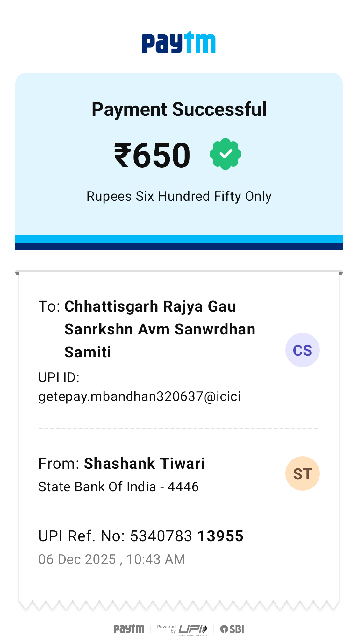Click the dark blue stripe under banner

[179, 247]
